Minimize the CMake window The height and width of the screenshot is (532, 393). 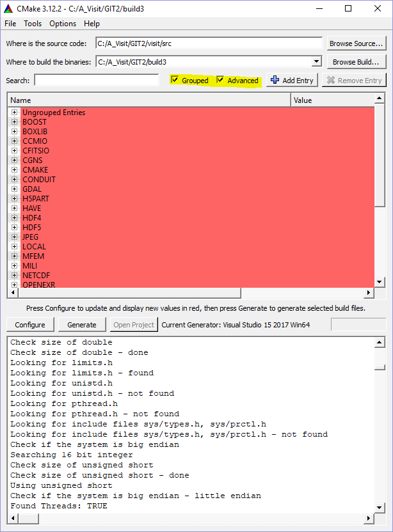(x=319, y=8)
